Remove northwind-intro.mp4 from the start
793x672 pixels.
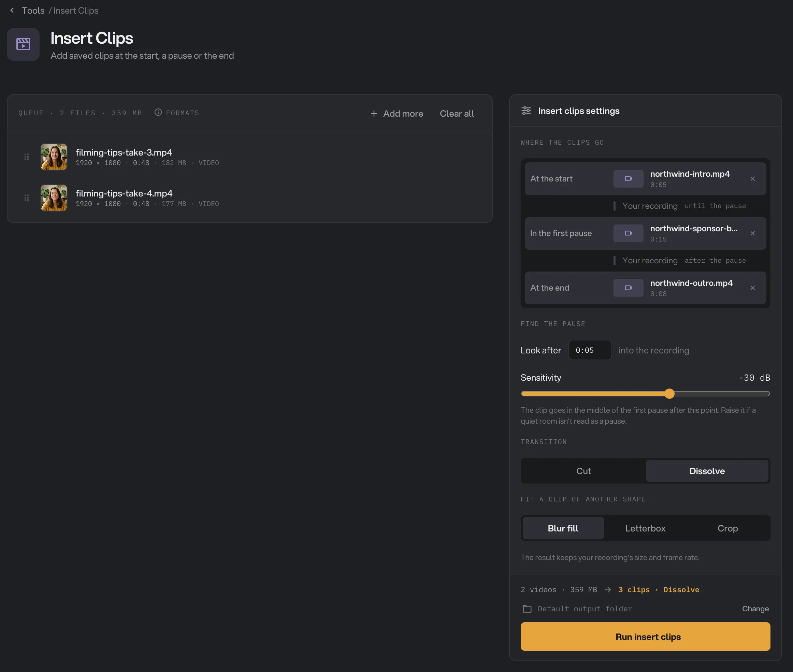753,179
